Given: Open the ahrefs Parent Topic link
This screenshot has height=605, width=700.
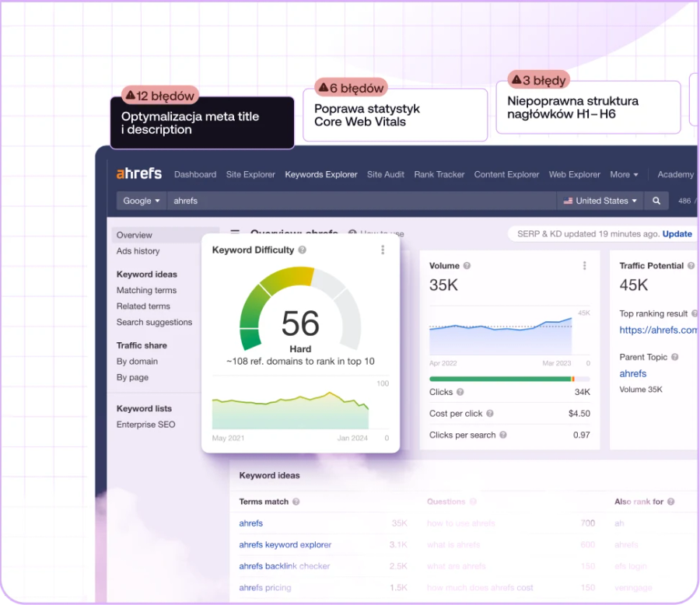Looking at the screenshot, I should coord(632,374).
